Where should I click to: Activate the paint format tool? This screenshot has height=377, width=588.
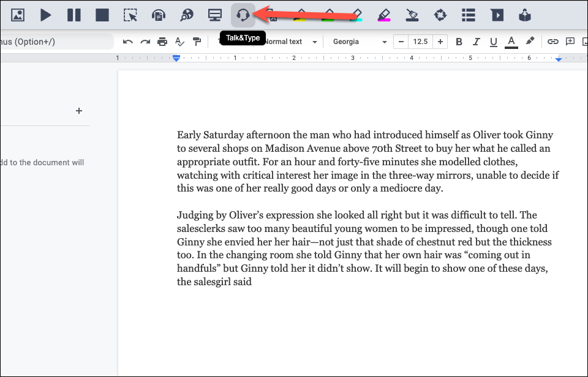[197, 42]
